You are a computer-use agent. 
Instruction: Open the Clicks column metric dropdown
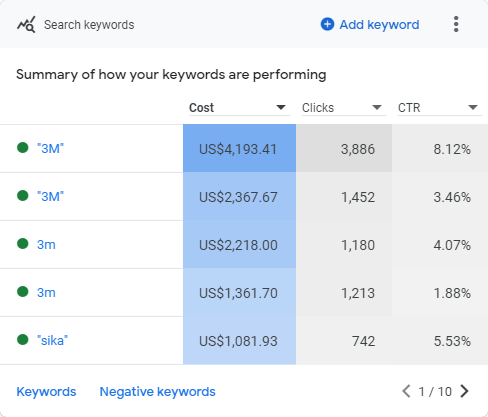(x=344, y=108)
